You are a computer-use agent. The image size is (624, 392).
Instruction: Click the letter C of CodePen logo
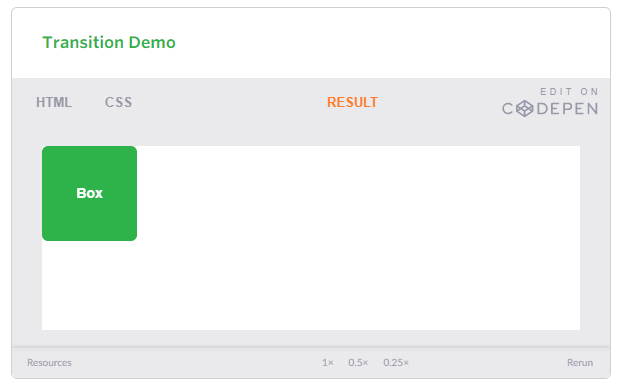507,109
